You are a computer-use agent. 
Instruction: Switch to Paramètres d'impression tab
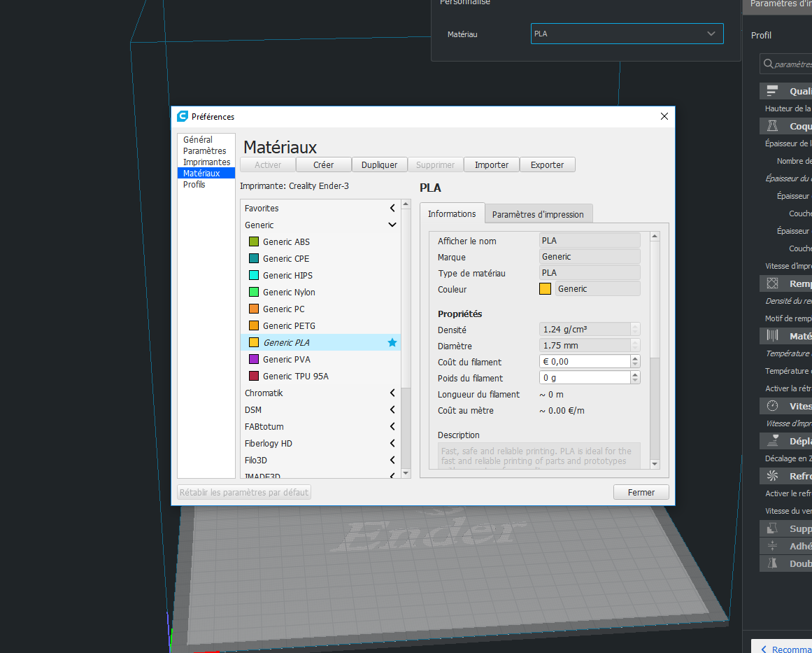coord(538,215)
